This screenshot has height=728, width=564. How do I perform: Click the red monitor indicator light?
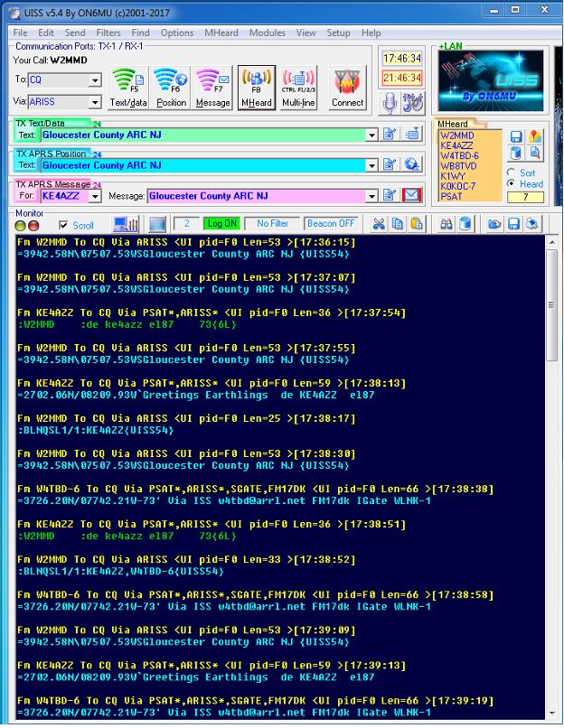pos(33,226)
